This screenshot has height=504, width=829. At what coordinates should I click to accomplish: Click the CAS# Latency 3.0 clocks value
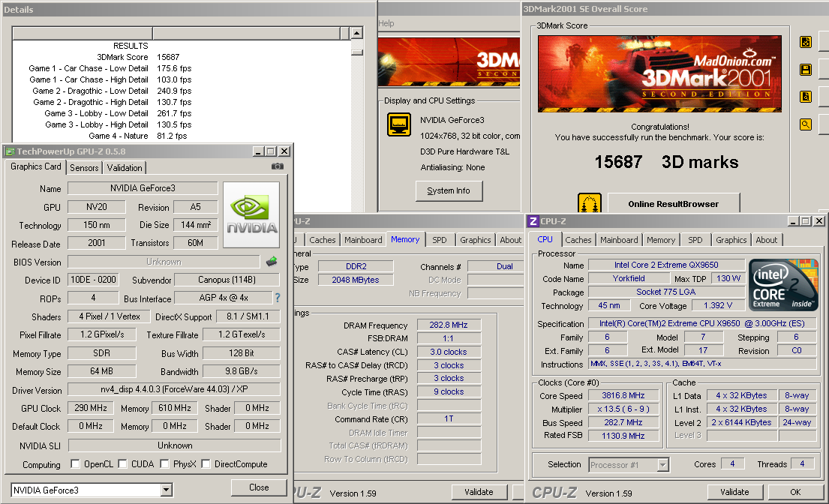(x=449, y=352)
